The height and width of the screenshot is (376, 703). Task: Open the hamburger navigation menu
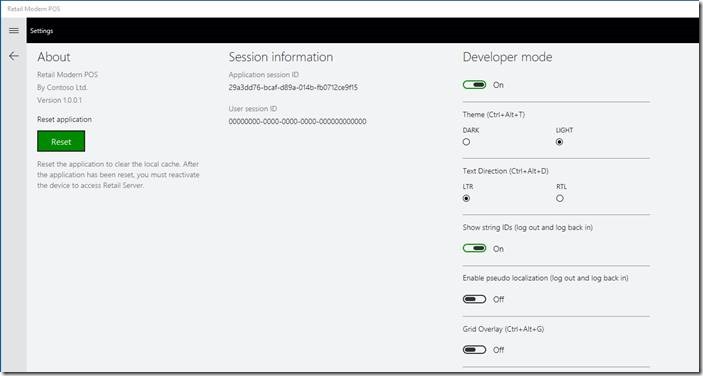(14, 30)
